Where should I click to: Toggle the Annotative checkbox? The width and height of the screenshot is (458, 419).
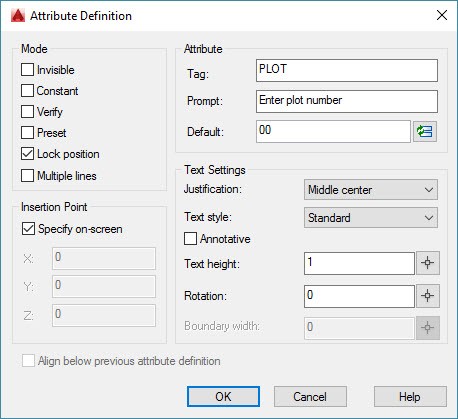coord(190,239)
